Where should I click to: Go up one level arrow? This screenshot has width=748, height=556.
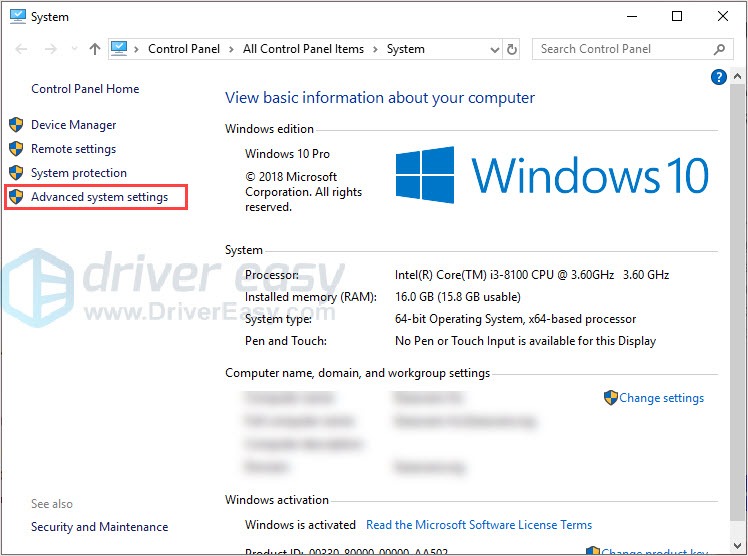94,49
